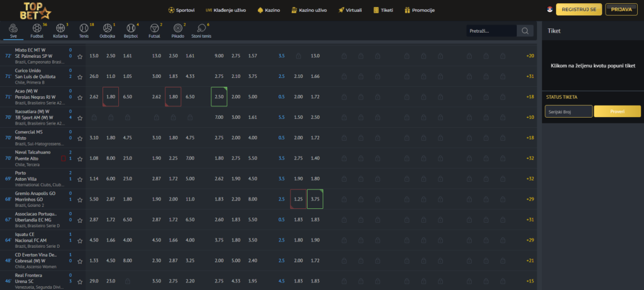Viewport: 644px width, 290px height.
Task: Go to the Promocije menu
Action: (419, 10)
